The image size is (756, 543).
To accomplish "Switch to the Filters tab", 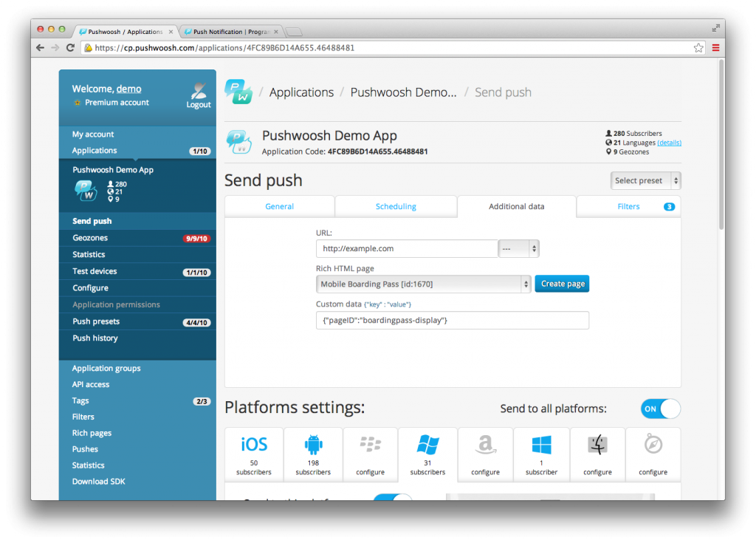I will (x=629, y=207).
